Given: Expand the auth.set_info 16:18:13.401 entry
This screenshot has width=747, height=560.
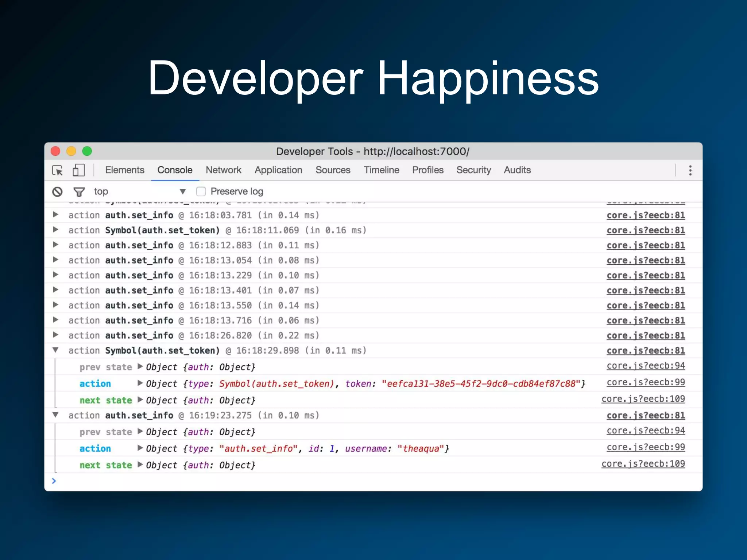Looking at the screenshot, I should [55, 289].
